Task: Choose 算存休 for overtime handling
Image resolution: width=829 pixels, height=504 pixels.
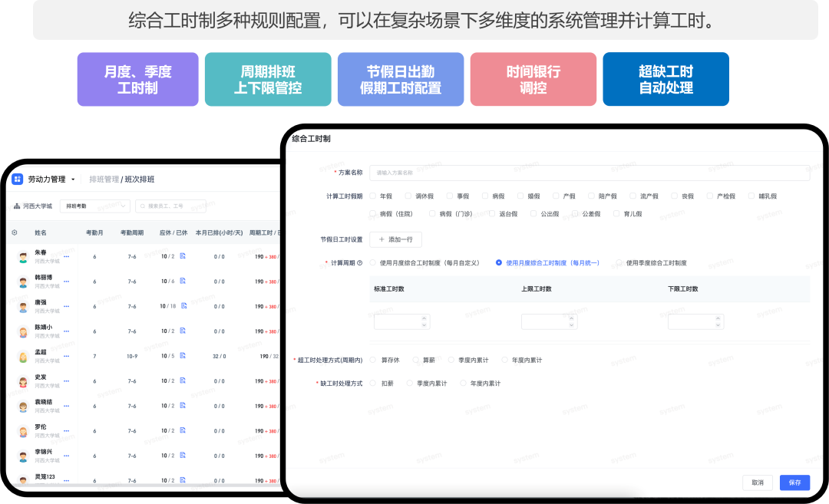Action: pos(374,360)
